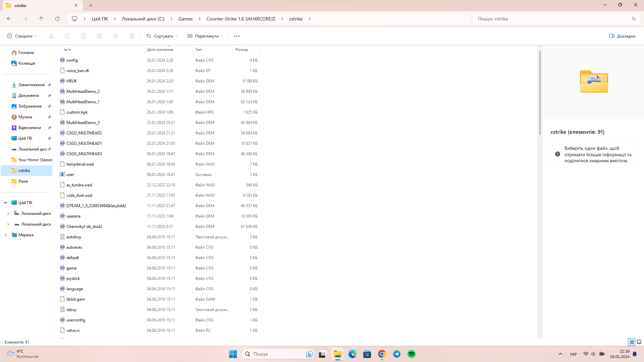Select the MultiHeadDemo_2 file
The width and height of the screenshot is (644, 362).
[x=83, y=92]
